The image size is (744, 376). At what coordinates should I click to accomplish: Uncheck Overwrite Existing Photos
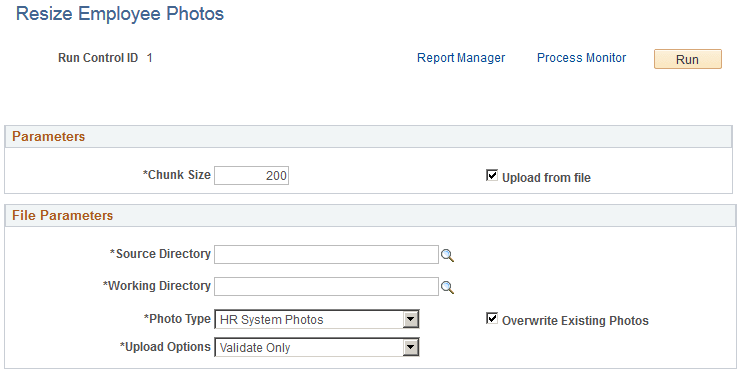(492, 318)
